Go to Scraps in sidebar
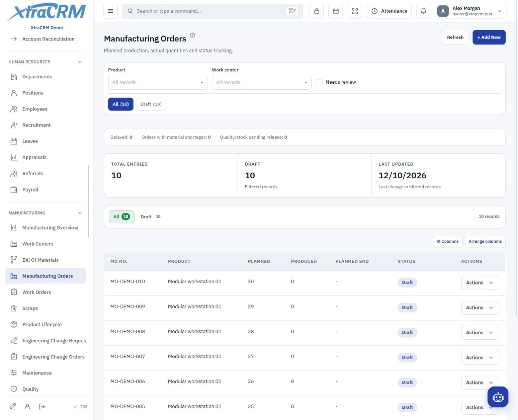Screen dimensions: 518x420 (x=46, y=308)
